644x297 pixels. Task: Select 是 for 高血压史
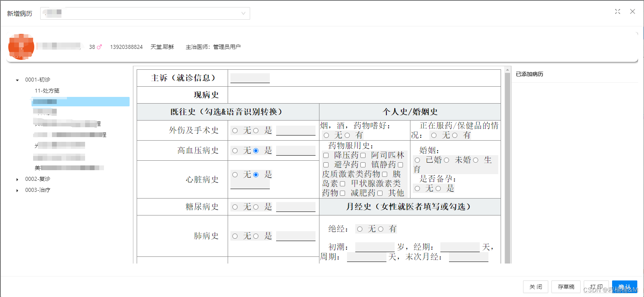click(x=256, y=150)
